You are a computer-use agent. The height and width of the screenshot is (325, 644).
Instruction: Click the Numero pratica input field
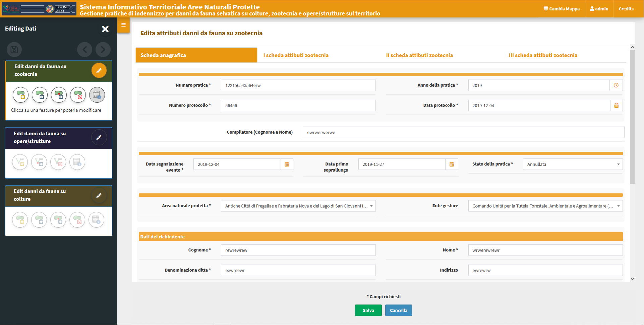(298, 85)
